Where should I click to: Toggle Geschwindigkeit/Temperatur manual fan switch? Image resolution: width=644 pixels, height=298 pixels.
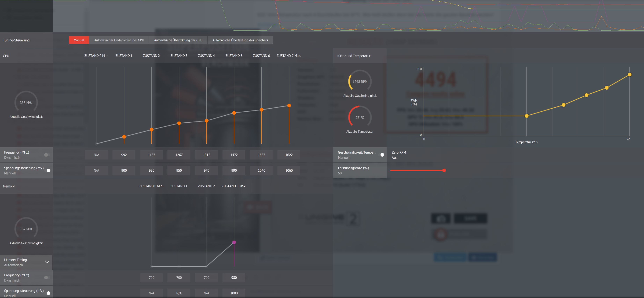tap(382, 155)
